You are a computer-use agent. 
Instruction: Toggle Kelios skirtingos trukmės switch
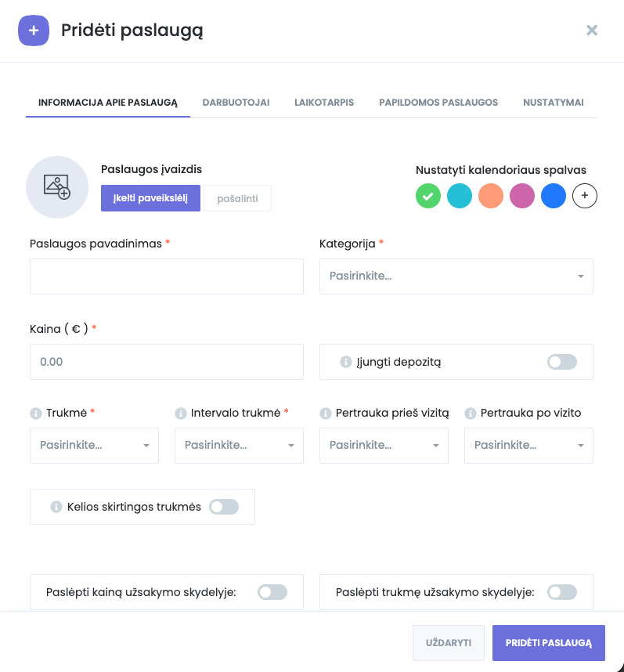224,507
